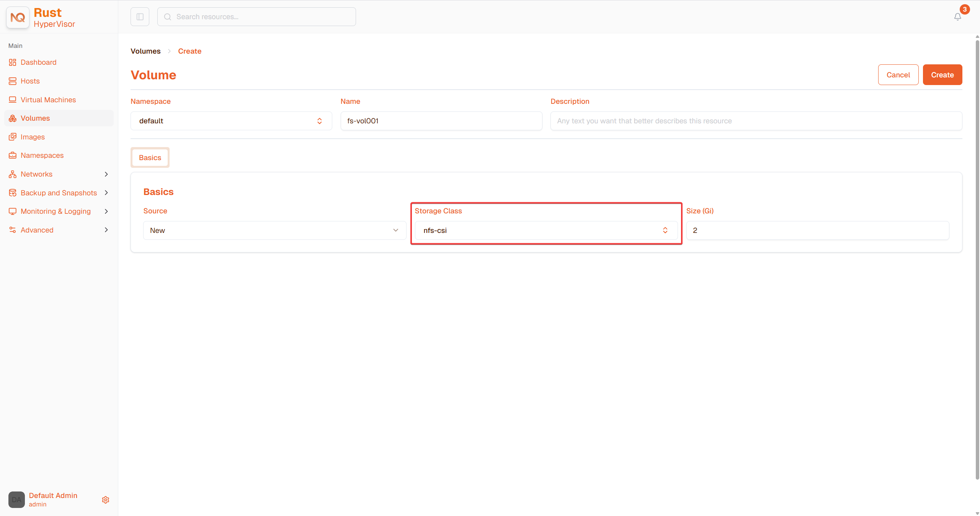
Task: Click the notification count badge 3
Action: [965, 10]
